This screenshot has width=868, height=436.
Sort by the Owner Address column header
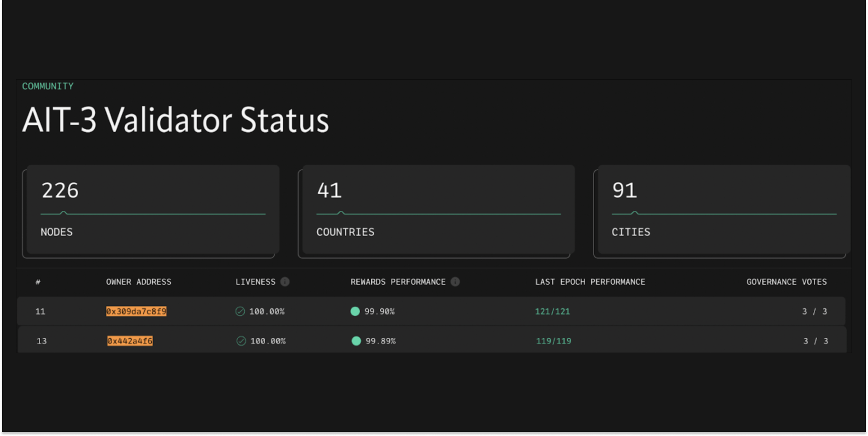click(x=139, y=282)
